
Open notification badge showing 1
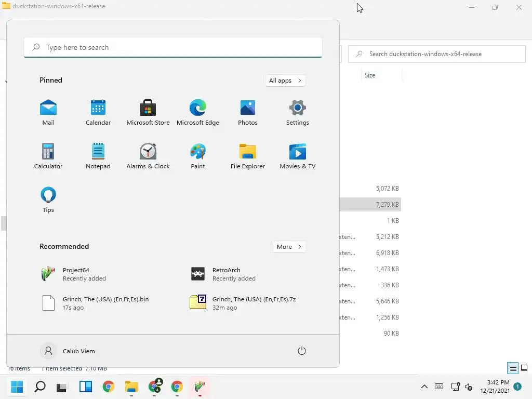[x=517, y=386]
